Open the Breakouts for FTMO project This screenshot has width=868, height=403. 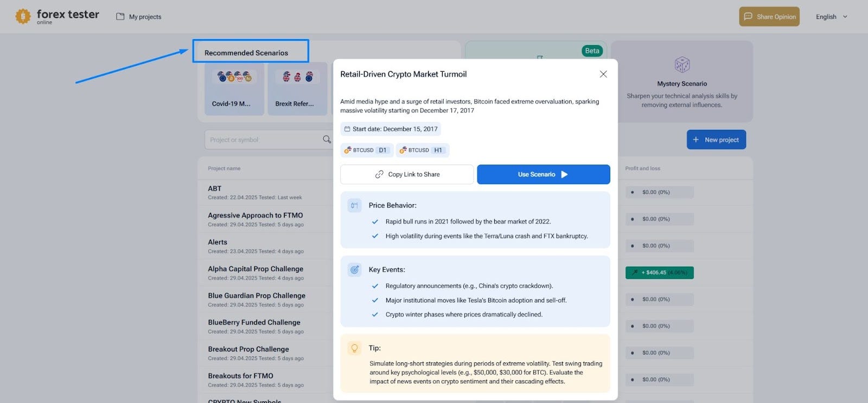click(240, 376)
